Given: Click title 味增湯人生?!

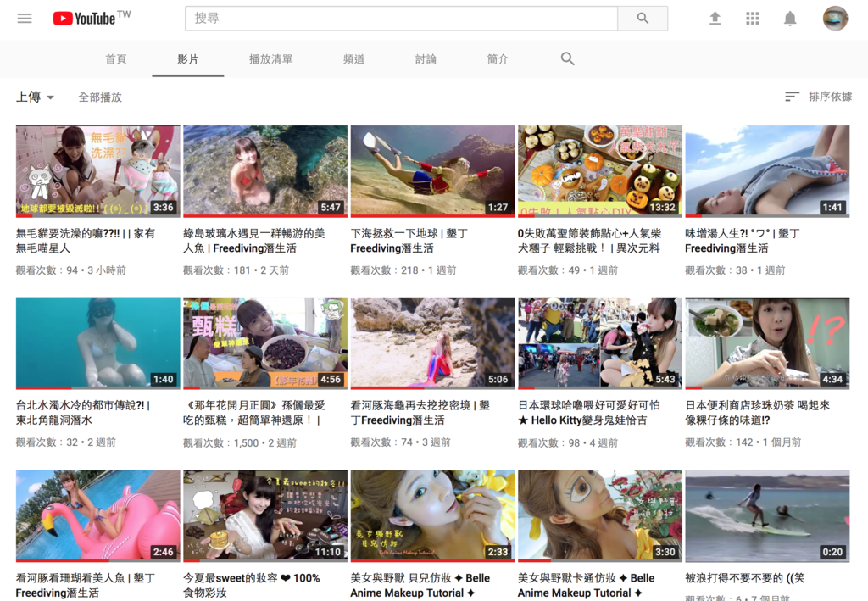Looking at the screenshot, I should click(x=743, y=241).
